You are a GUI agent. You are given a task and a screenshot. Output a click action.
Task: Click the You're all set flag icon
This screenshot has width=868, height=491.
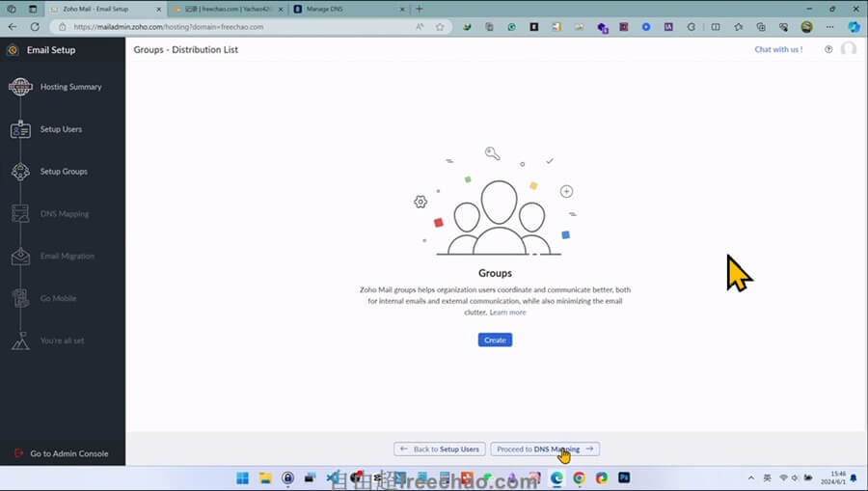click(20, 341)
